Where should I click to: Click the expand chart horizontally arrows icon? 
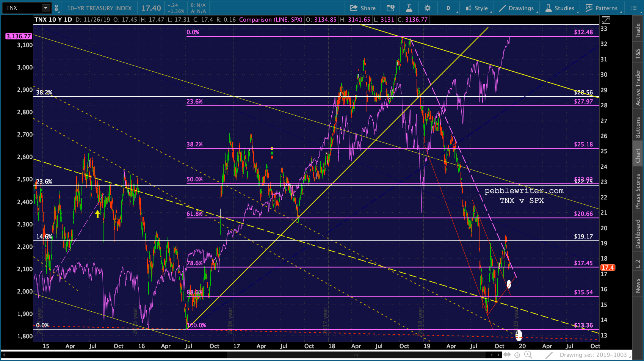click(x=507, y=355)
